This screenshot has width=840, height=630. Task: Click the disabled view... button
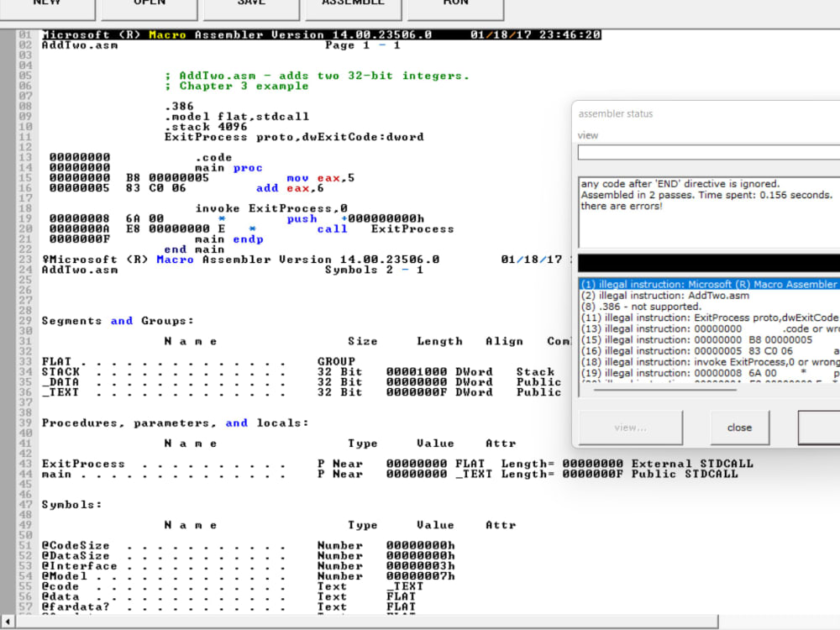click(631, 428)
